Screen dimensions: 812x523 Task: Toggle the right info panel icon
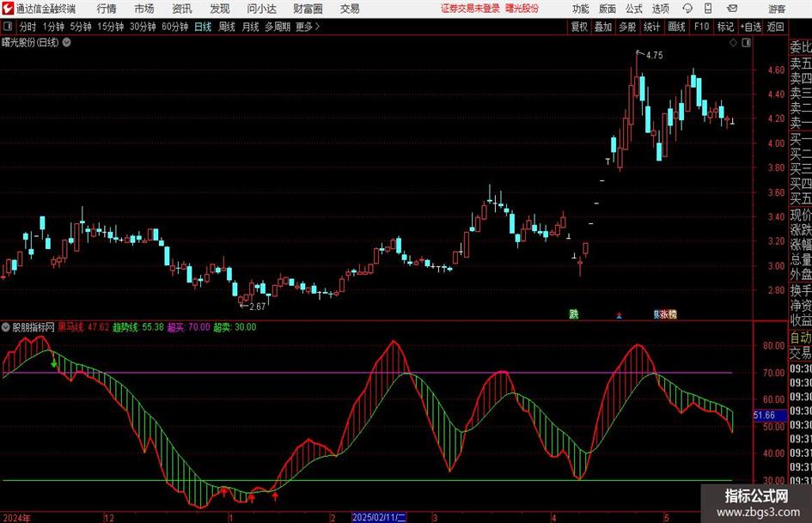746,43
